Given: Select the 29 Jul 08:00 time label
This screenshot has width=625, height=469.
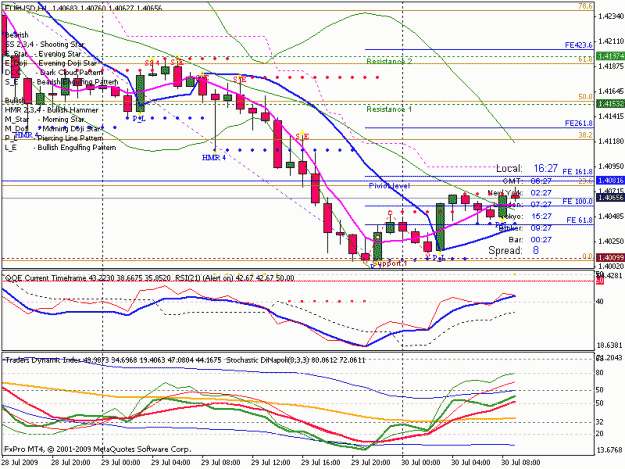Looking at the screenshot, I should (x=221, y=462).
